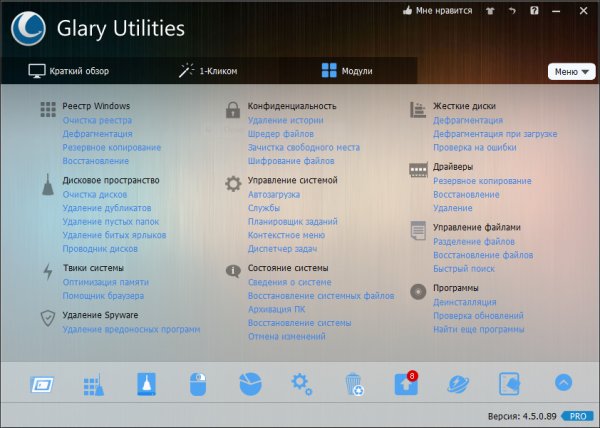Viewport: 600px width, 428px height.
Task: Open the Планировщик заданий link
Action: pos(292,221)
